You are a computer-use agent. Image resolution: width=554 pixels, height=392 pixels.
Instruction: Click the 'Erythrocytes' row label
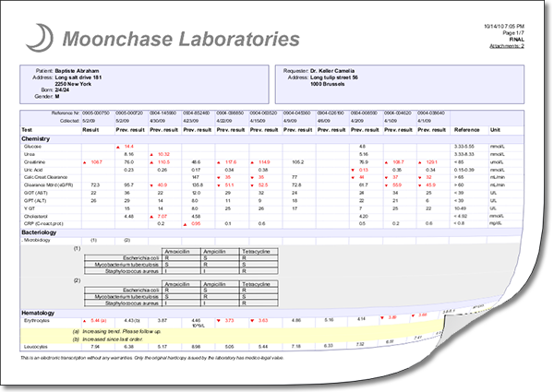point(37,321)
